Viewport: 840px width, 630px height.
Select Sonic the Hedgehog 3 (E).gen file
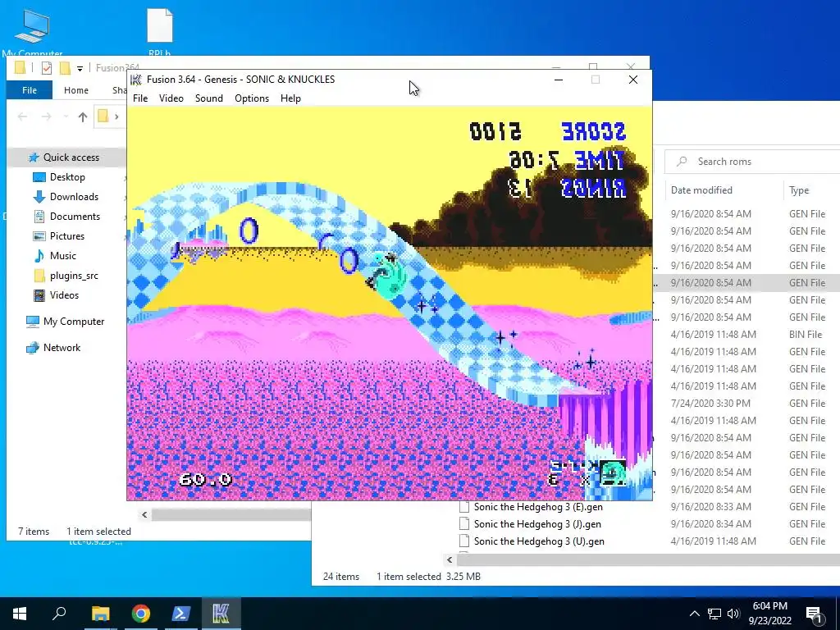pyautogui.click(x=538, y=507)
